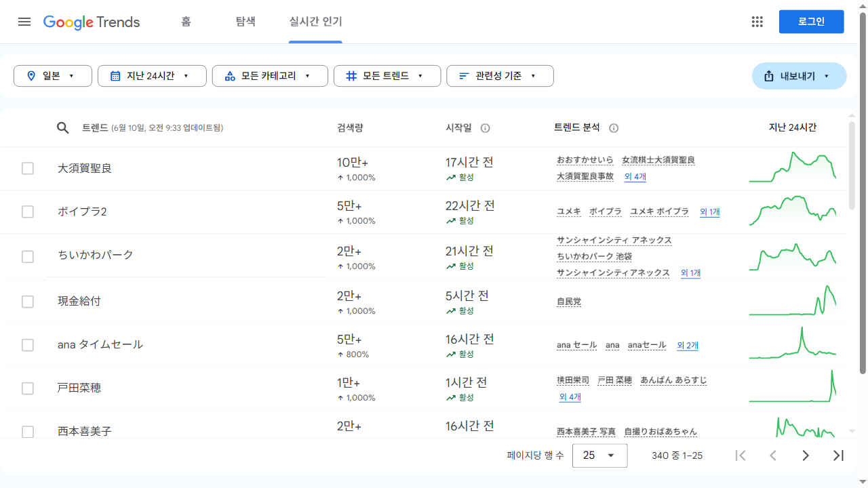Viewport: 868px width, 488px height.
Task: Select the checkbox for 大須賀聖良
Action: [28, 168]
